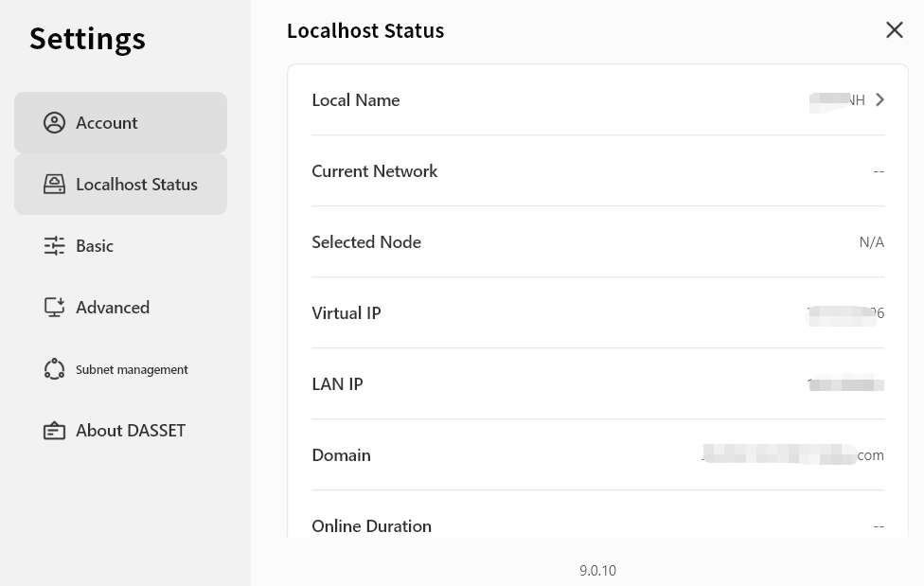Click the version number 9.0.10
This screenshot has height=586, width=924.
(597, 571)
